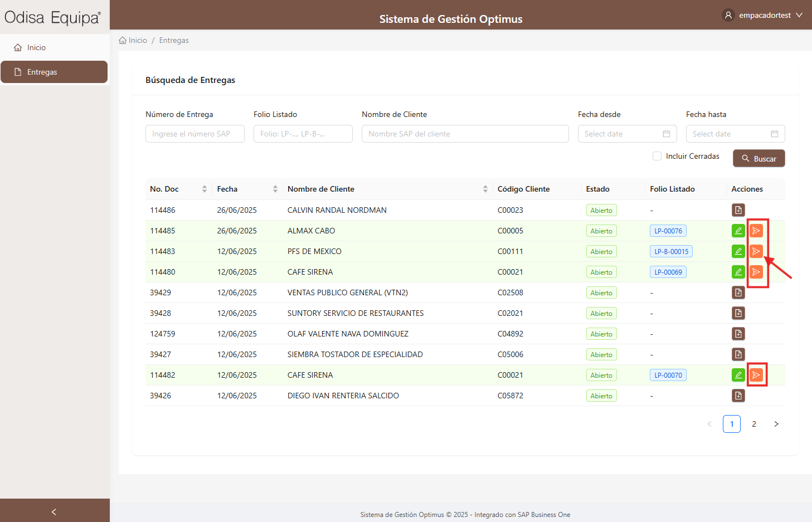Select client DIEGO IVAN RENTERIA SALCIDO

[343, 396]
